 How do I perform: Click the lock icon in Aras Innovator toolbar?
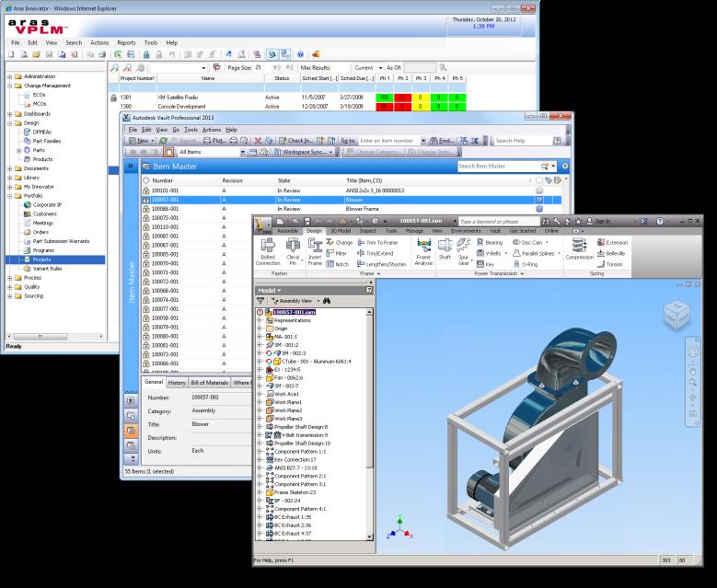[x=146, y=54]
